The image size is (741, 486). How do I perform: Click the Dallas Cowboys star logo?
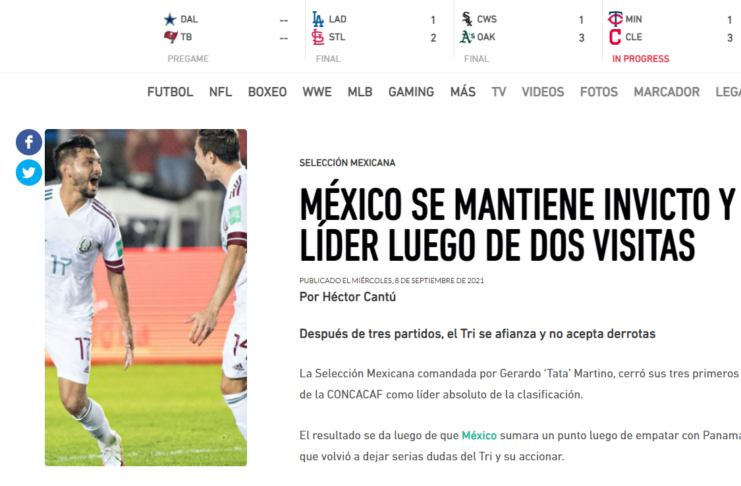[x=170, y=19]
